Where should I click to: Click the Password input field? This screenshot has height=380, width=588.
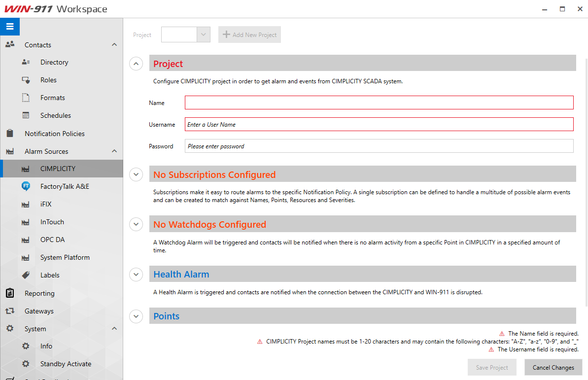pyautogui.click(x=379, y=146)
